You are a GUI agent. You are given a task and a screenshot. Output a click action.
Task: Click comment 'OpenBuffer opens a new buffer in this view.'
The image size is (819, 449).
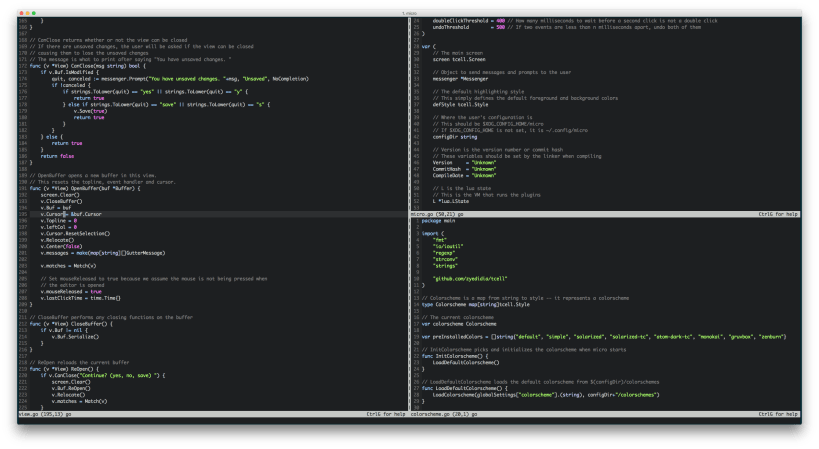pyautogui.click(x=93, y=175)
